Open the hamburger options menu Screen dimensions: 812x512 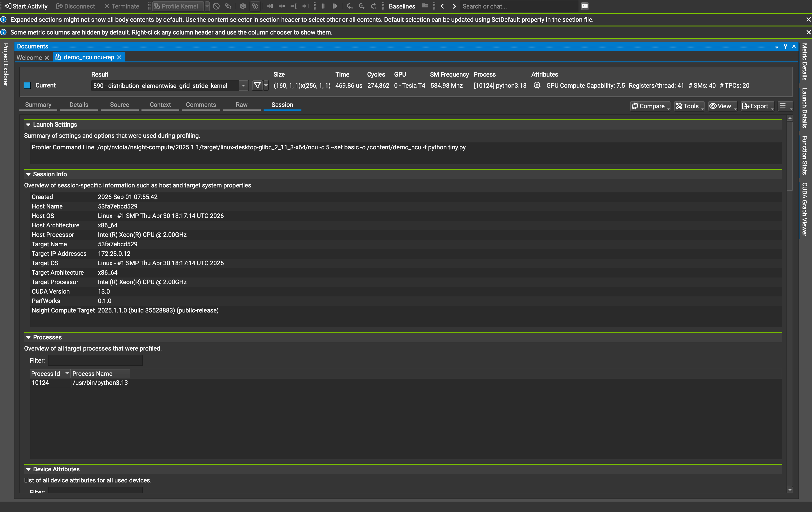785,106
